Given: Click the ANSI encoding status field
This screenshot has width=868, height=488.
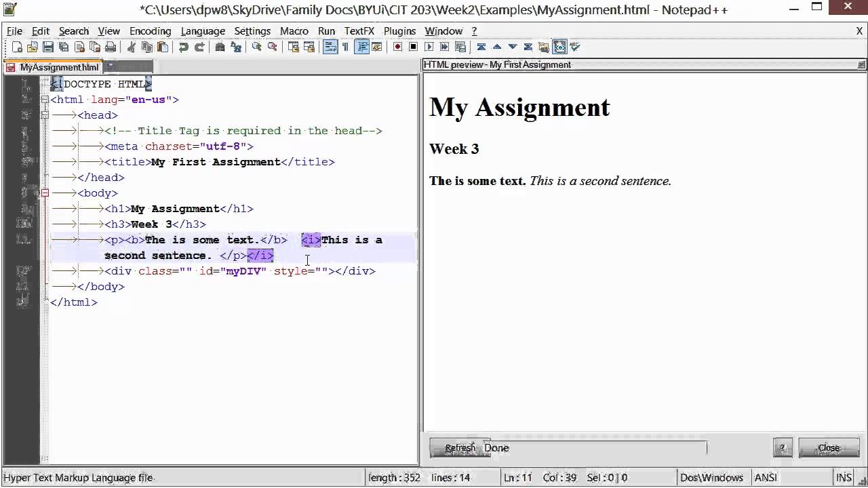Looking at the screenshot, I should 765,478.
